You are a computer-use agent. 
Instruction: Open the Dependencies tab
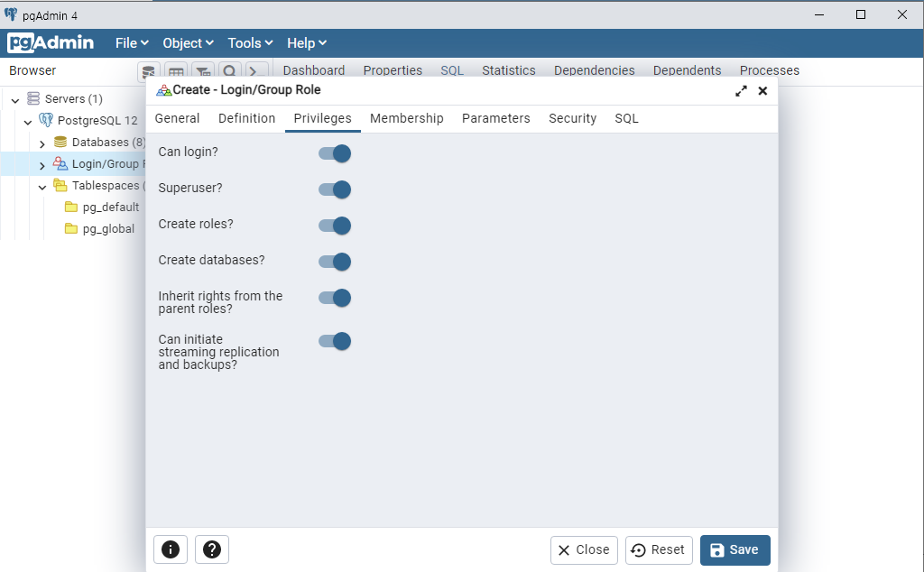(x=594, y=70)
